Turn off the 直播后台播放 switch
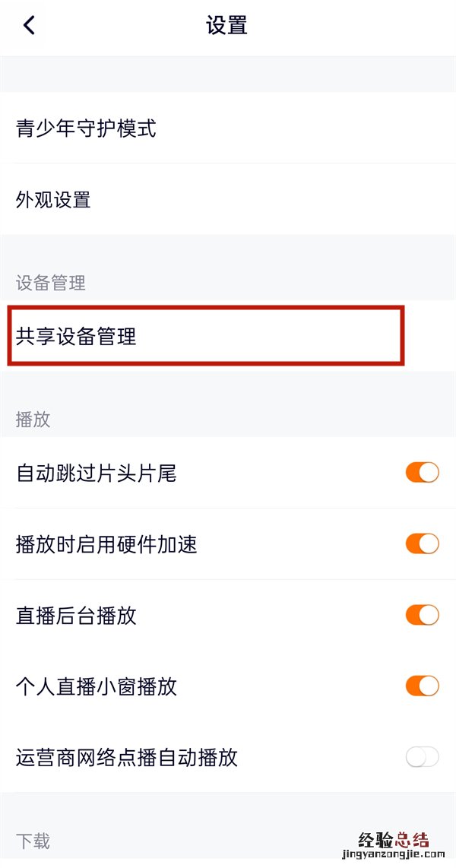Screen dimensions: 456x868 point(422,615)
